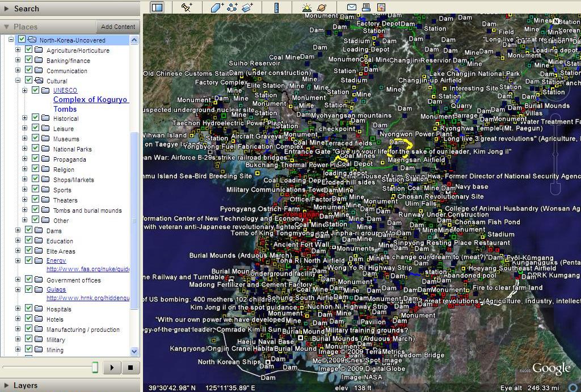The height and width of the screenshot is (392, 581).
Task: Open the Search panel header
Action: pos(26,9)
